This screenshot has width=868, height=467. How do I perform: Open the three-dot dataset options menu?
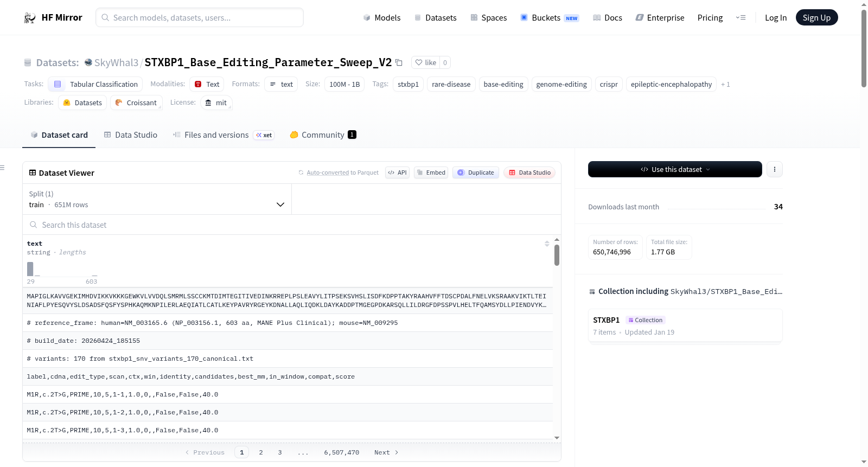click(x=774, y=169)
